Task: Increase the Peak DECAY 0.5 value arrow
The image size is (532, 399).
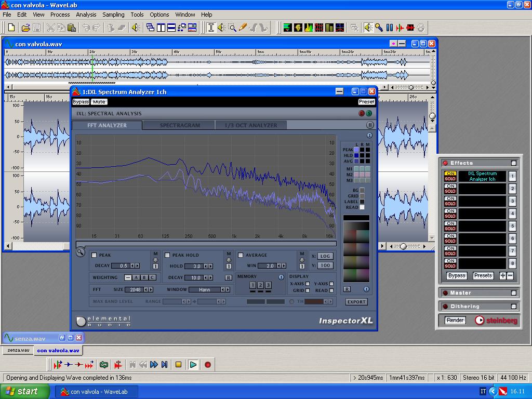Action: pos(137,265)
